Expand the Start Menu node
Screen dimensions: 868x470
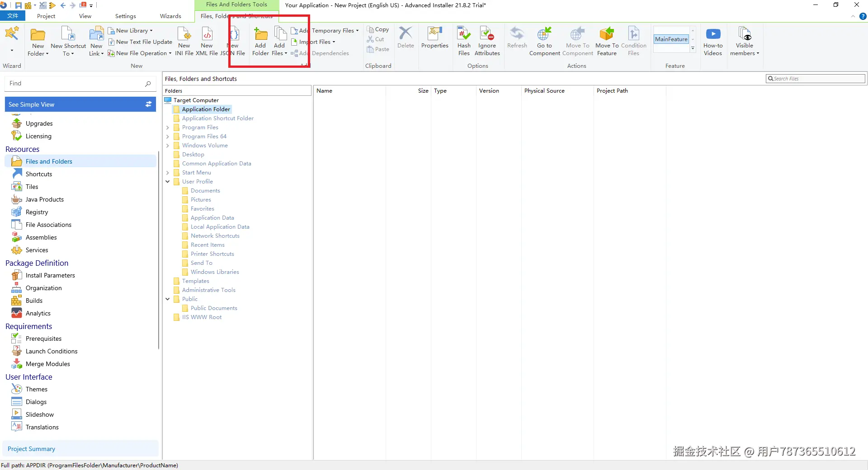pyautogui.click(x=168, y=173)
